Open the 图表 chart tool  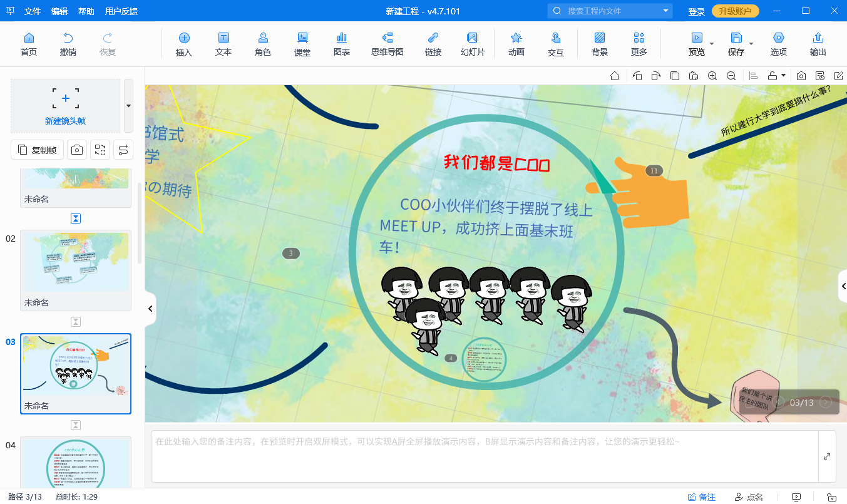[342, 44]
